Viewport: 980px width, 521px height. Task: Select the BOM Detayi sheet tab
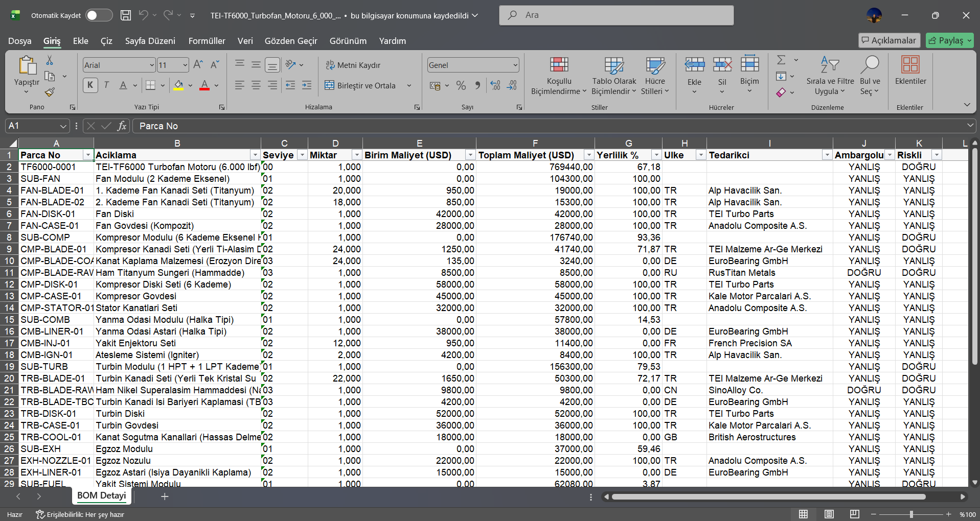[102, 495]
